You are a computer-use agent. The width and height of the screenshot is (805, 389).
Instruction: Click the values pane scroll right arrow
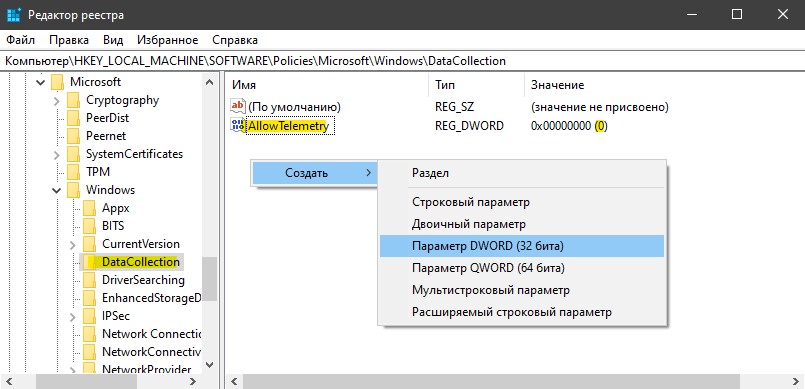(795, 381)
